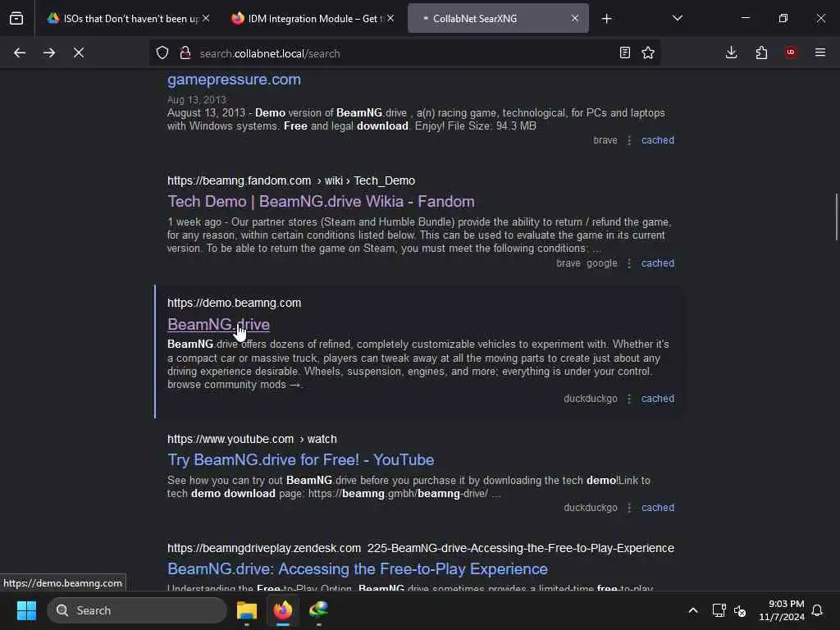Image resolution: width=840 pixels, height=630 pixels.
Task: Stop loading the current page
Action: (79, 53)
